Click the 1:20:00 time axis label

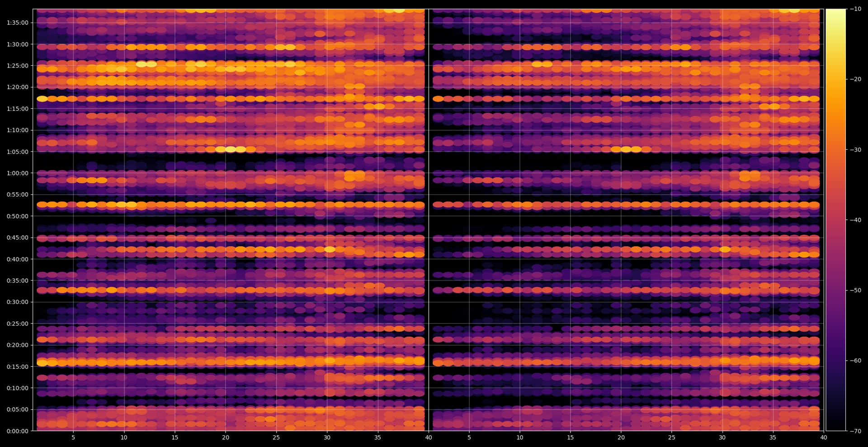pyautogui.click(x=18, y=87)
